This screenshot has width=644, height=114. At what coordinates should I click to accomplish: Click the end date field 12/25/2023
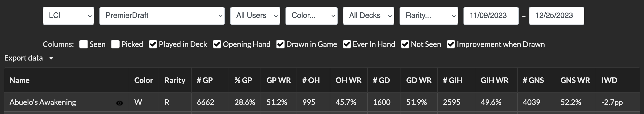556,16
